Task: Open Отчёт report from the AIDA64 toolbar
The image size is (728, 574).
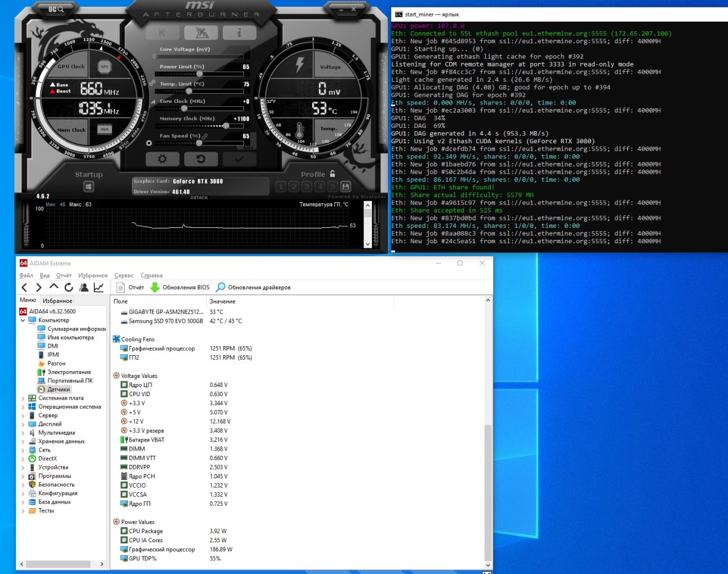Action: (130, 288)
